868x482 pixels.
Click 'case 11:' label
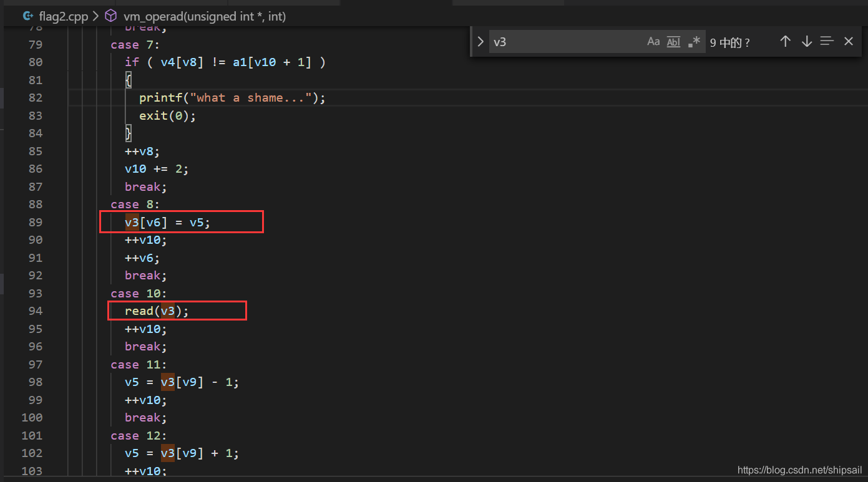(x=139, y=364)
